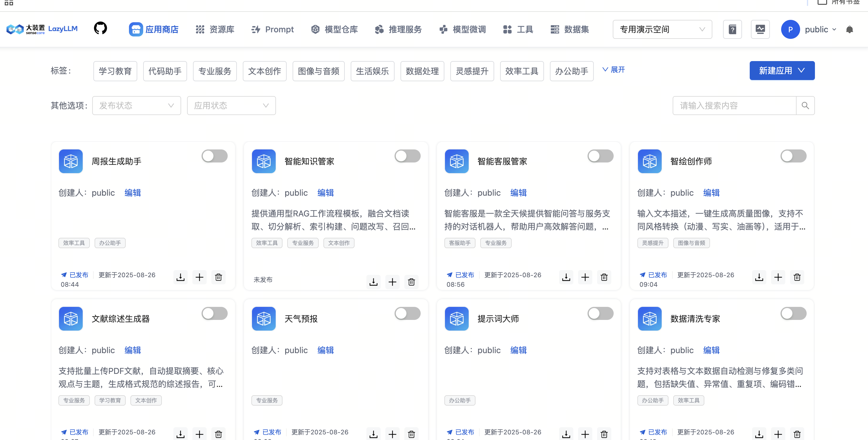This screenshot has height=440, width=868.
Task: Click the search content input field
Action: 734,106
